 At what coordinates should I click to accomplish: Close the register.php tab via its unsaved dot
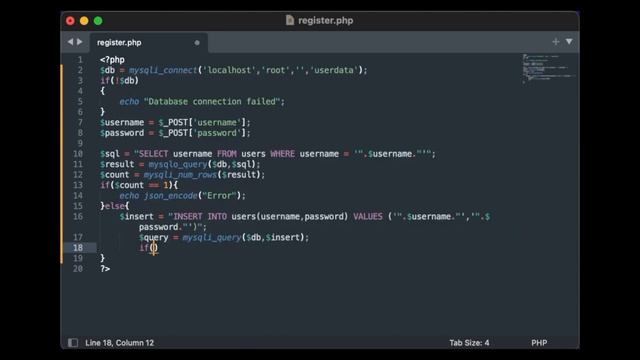click(x=197, y=42)
